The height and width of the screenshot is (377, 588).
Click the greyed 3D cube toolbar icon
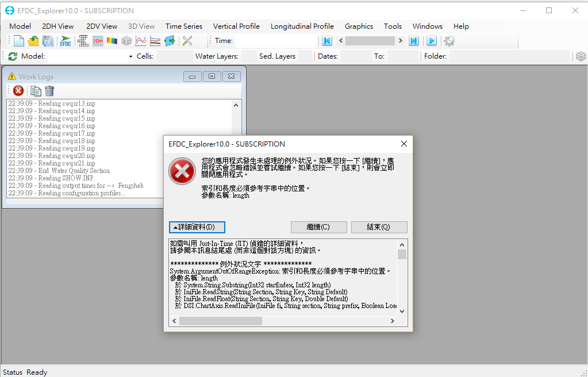click(126, 41)
